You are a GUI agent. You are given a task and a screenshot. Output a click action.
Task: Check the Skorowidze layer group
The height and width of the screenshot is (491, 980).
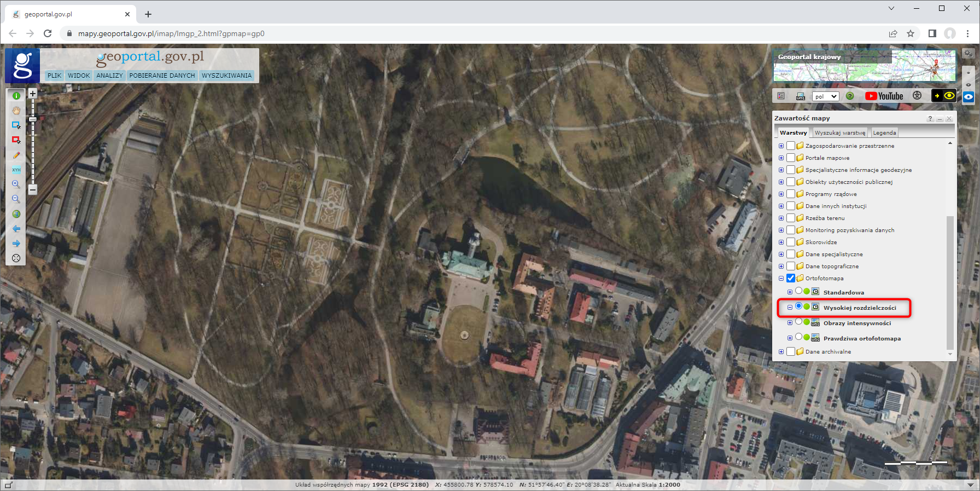point(791,242)
